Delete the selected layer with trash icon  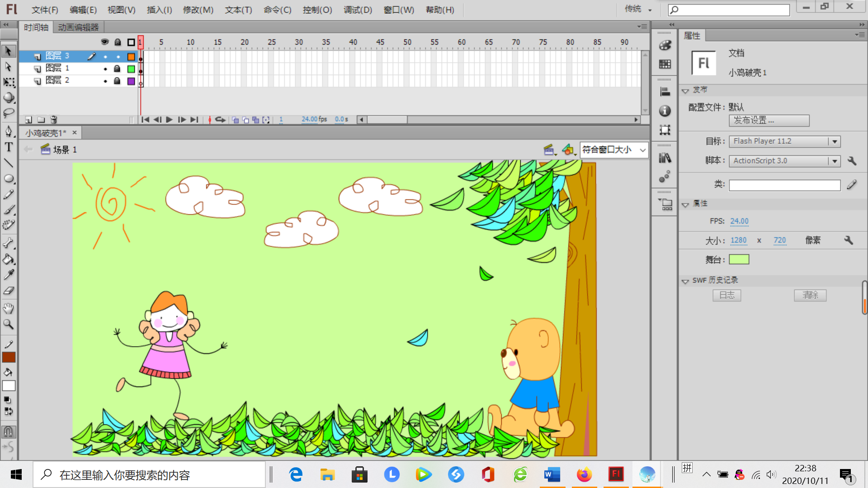(54, 120)
